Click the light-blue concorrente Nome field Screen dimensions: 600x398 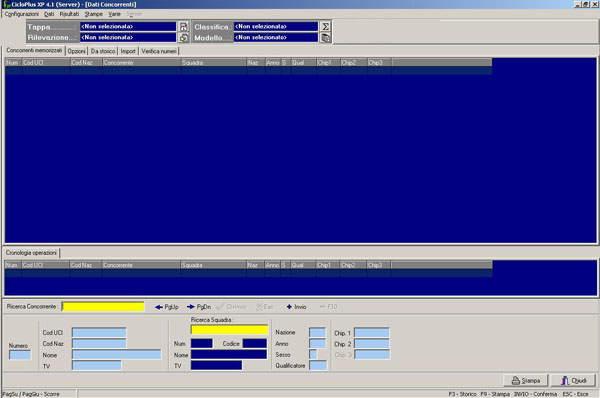[117, 355]
